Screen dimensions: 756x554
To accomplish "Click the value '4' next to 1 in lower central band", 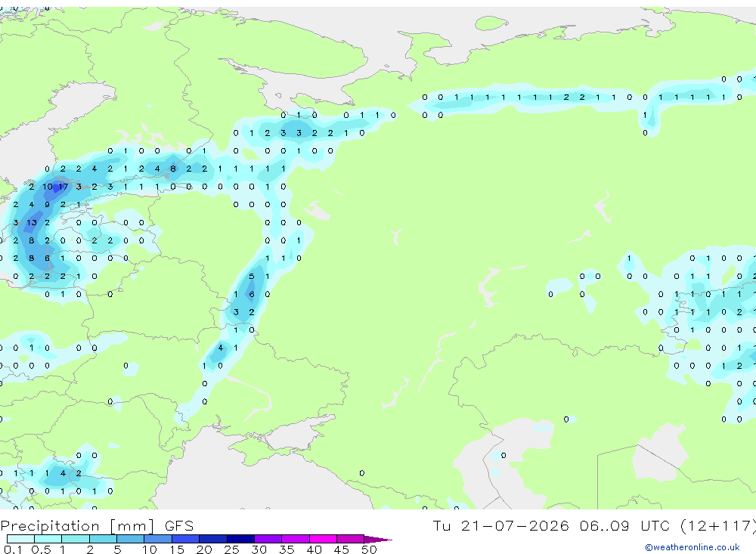I will pyautogui.click(x=220, y=348).
